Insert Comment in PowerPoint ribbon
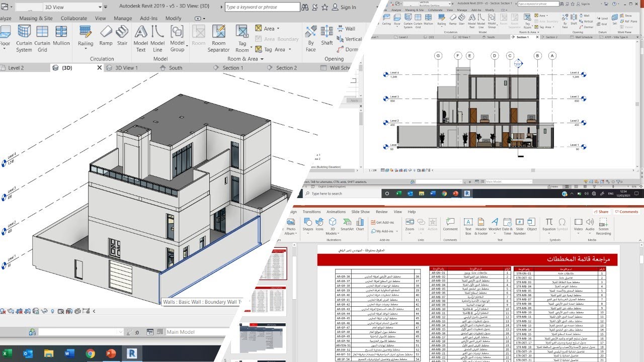 [x=450, y=224]
